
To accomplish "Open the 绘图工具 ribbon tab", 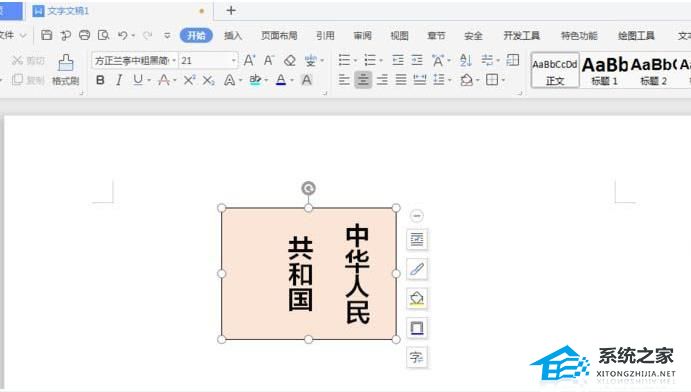I will pos(636,36).
